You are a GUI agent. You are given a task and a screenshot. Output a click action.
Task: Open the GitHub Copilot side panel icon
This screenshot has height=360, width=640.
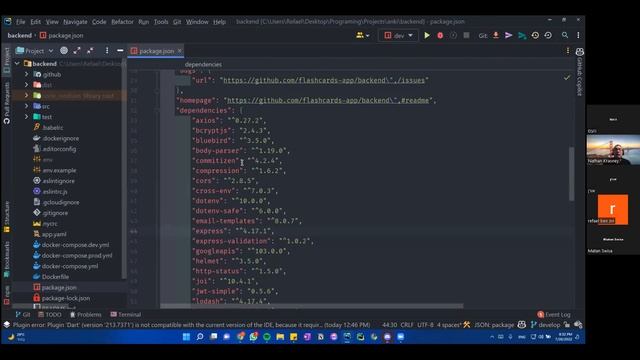(x=579, y=52)
